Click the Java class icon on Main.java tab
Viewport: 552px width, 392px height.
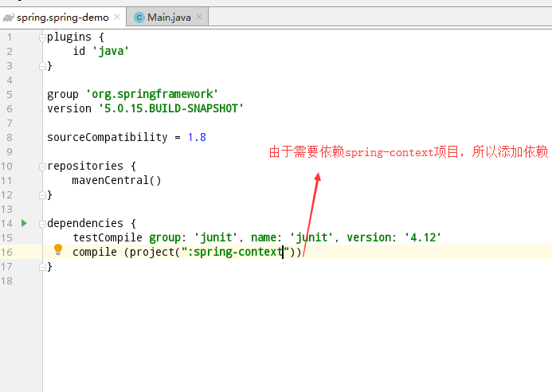pos(139,18)
